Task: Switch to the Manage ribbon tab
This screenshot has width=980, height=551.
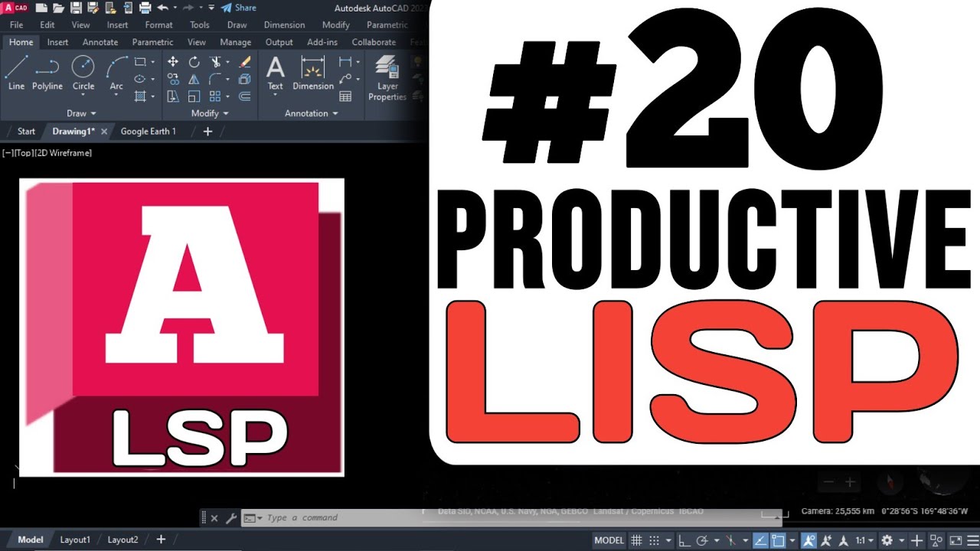Action: (235, 42)
